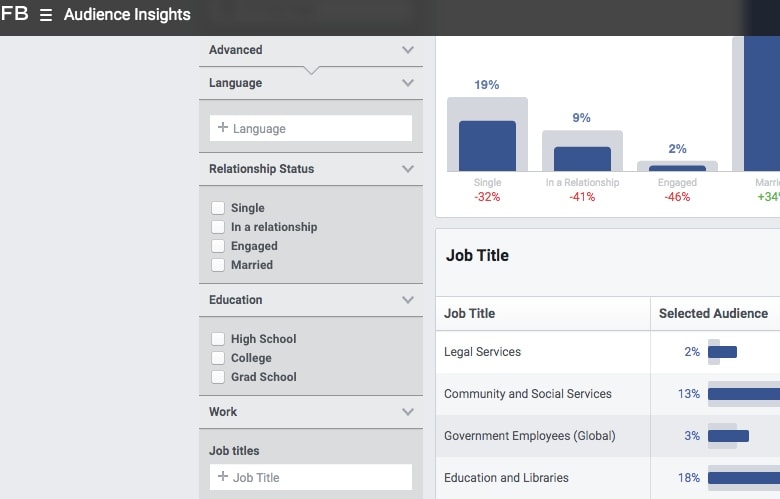Check the Grad School checkbox
This screenshot has width=780, height=499.
(x=218, y=377)
